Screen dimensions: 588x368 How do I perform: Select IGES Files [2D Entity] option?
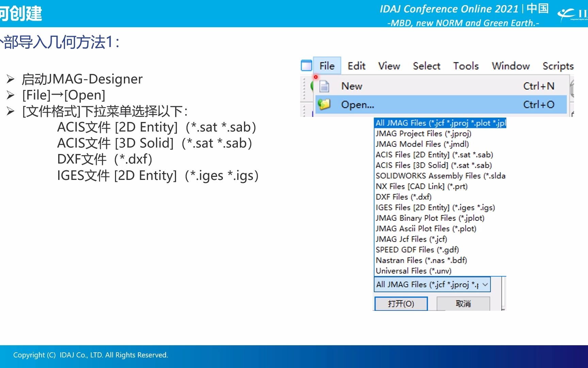tap(440, 208)
